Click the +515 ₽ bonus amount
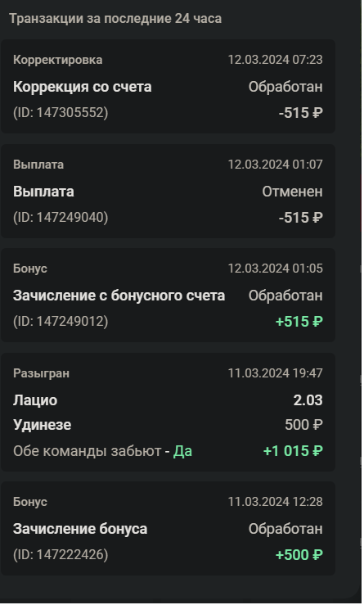The image size is (364, 605). 299,322
